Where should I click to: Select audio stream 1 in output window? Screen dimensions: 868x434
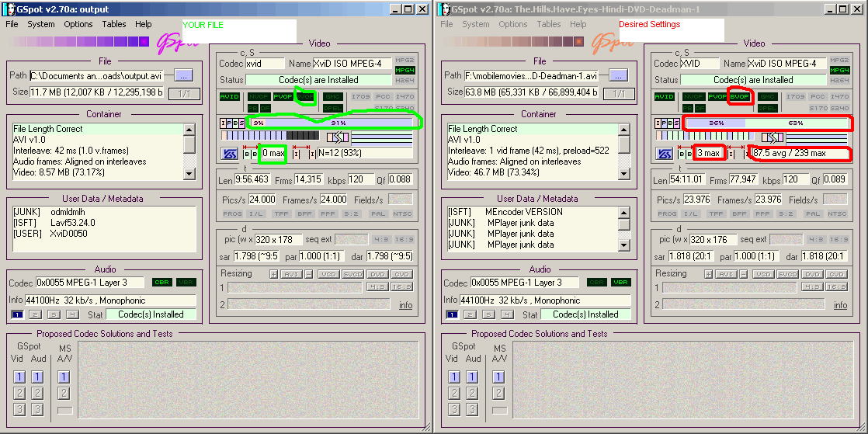[18, 314]
